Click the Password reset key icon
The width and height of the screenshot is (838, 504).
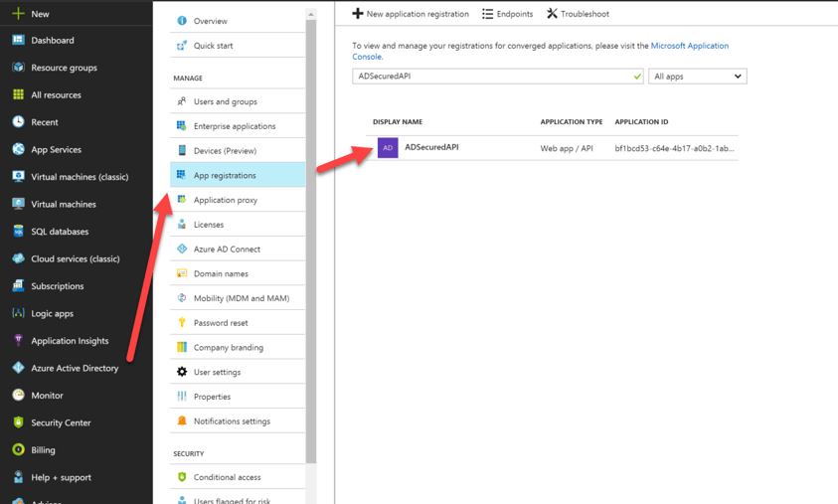pos(182,322)
